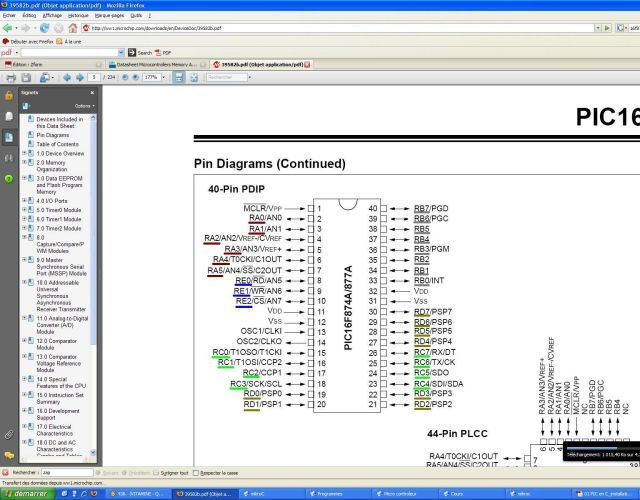Click the zoom in circle button
Viewport: 640px width, 500px height.
pyautogui.click(x=136, y=77)
